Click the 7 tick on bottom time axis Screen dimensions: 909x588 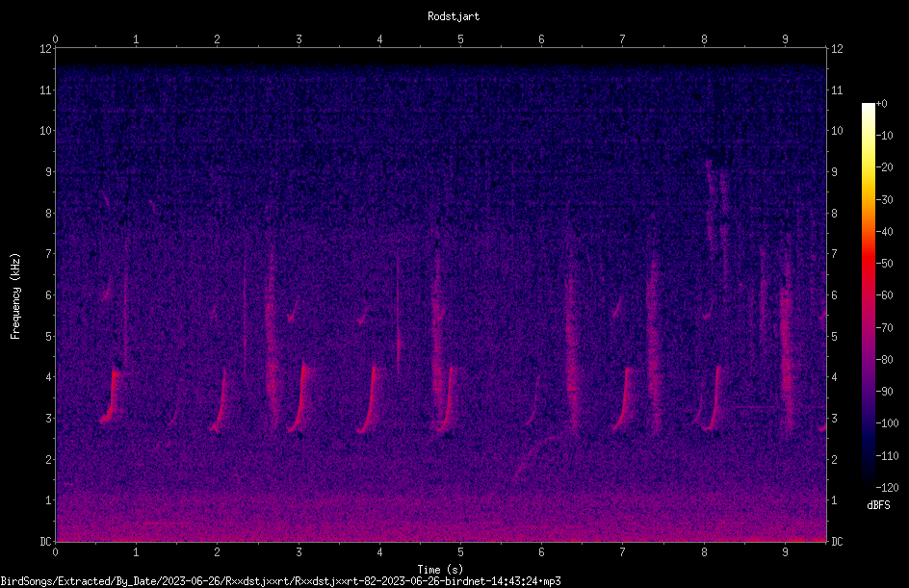tap(623, 552)
